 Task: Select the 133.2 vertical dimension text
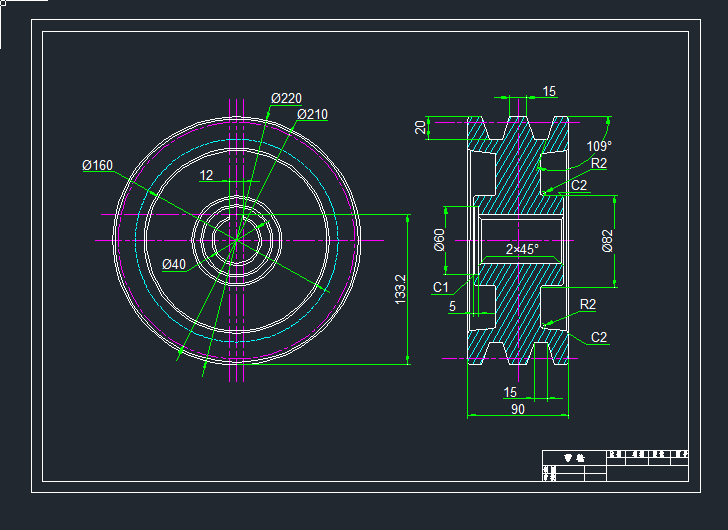click(x=400, y=290)
